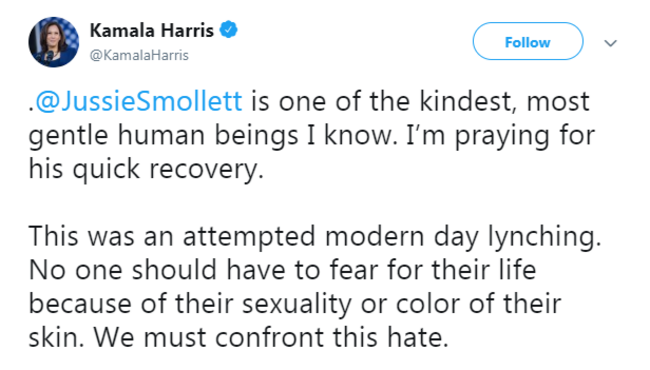Screen dimensions: 650x370
Task: Click the 'kindest, most gentle human beings' text
Action: 309,118
